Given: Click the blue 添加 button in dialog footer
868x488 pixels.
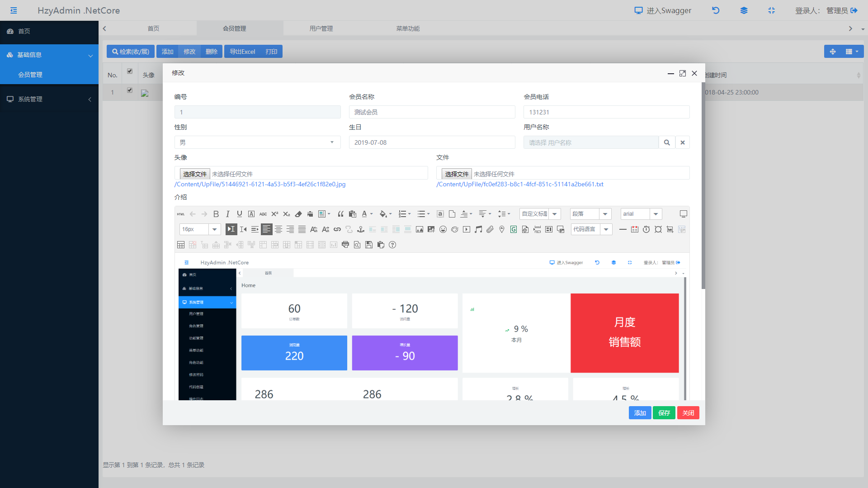Looking at the screenshot, I should (x=640, y=413).
